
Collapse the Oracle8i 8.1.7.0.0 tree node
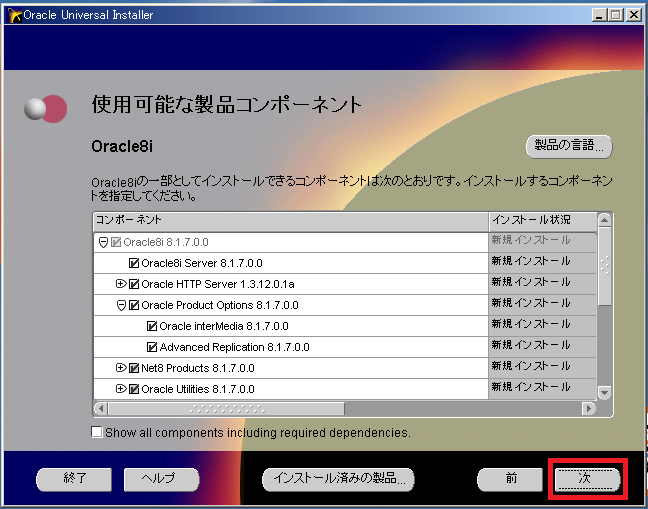[x=103, y=243]
